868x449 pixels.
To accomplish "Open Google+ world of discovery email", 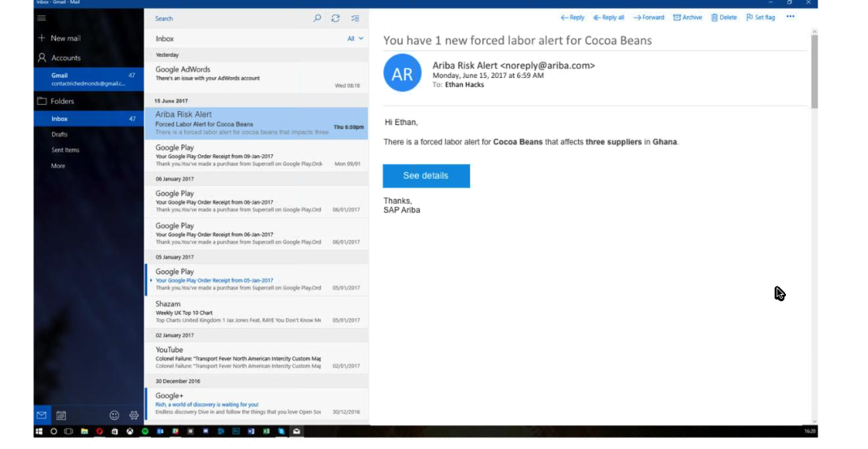I will (257, 404).
